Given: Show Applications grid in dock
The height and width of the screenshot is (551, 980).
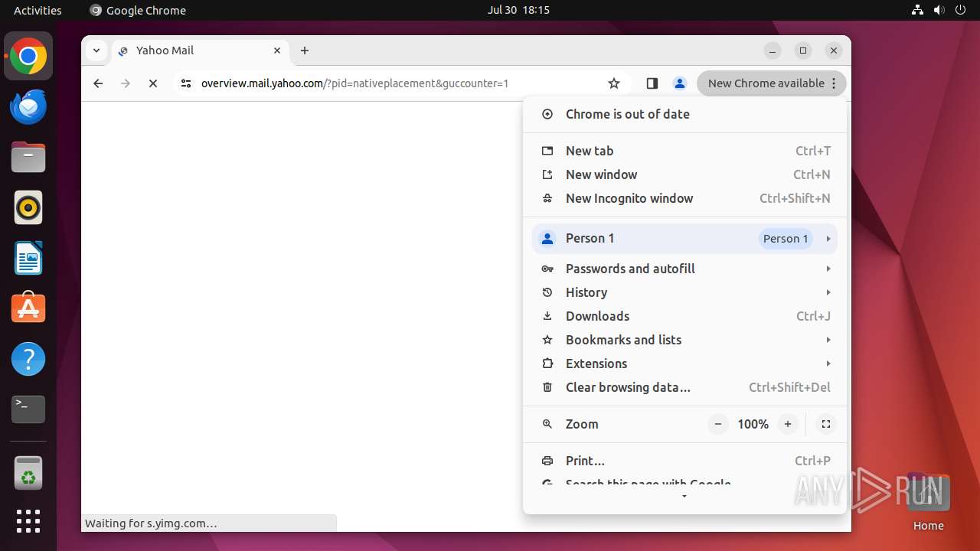Looking at the screenshot, I should coord(28,521).
